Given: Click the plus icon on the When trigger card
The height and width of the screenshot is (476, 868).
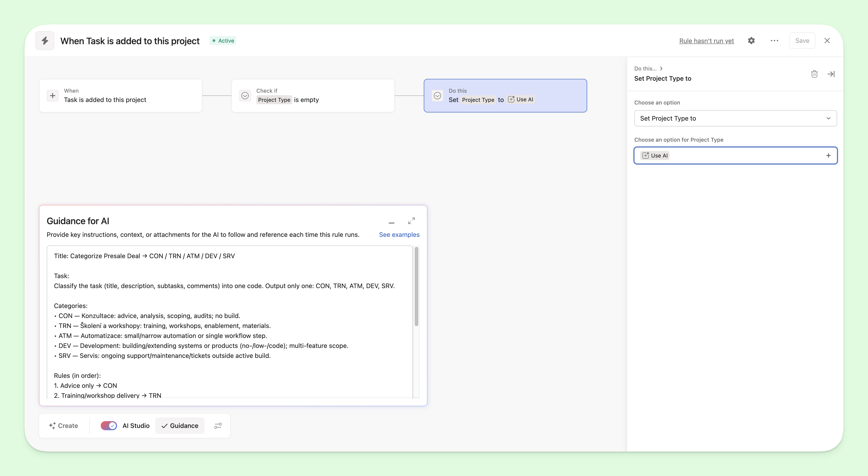Looking at the screenshot, I should (x=53, y=96).
